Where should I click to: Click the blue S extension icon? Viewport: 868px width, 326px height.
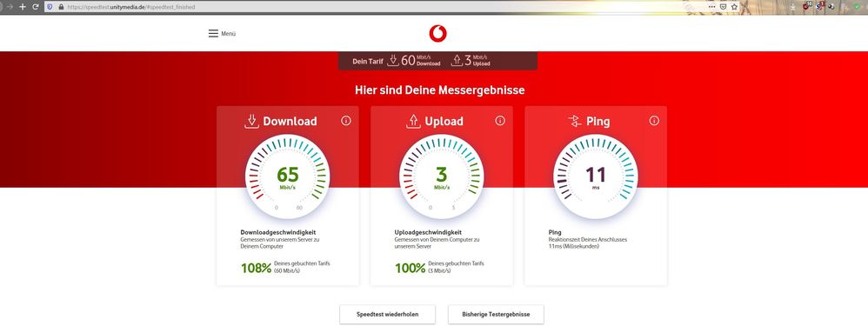(819, 7)
